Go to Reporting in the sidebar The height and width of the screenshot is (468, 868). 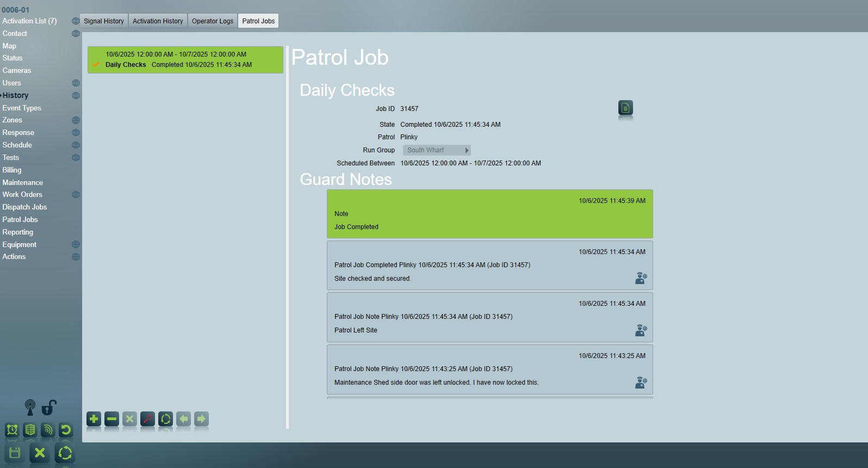coord(17,232)
